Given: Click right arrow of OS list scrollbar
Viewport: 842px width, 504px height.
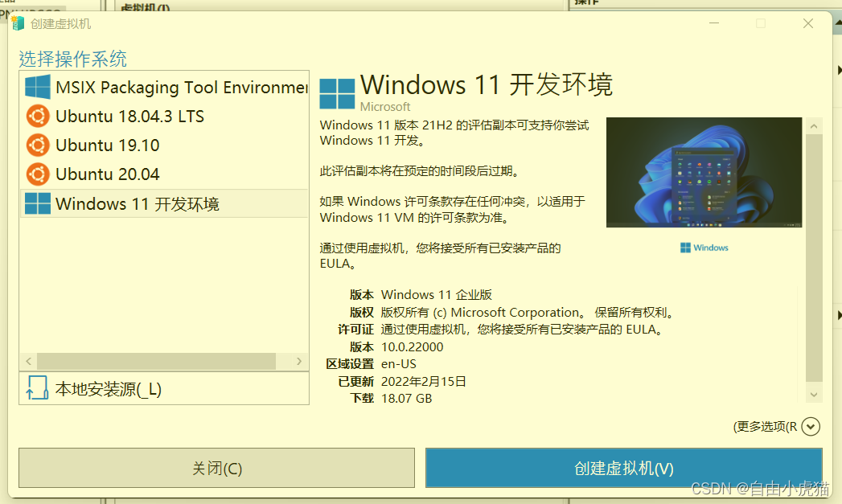Looking at the screenshot, I should 299,361.
